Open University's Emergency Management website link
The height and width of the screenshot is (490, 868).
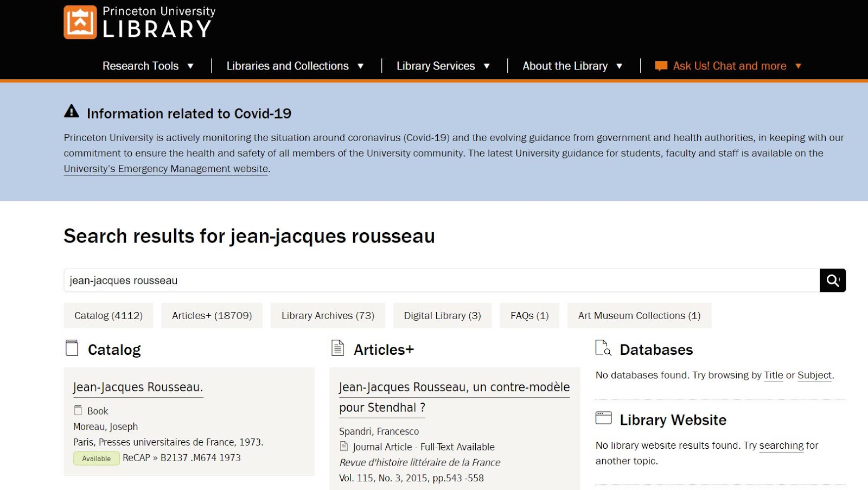coord(166,169)
